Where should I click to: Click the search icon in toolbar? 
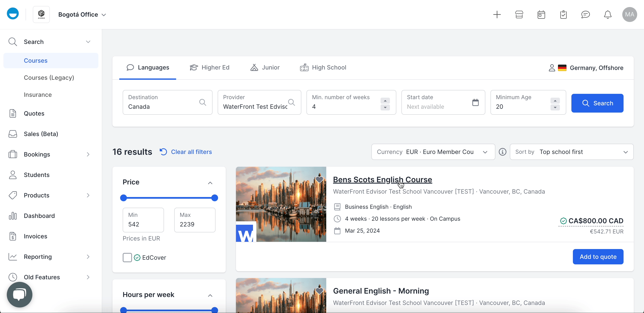13,42
